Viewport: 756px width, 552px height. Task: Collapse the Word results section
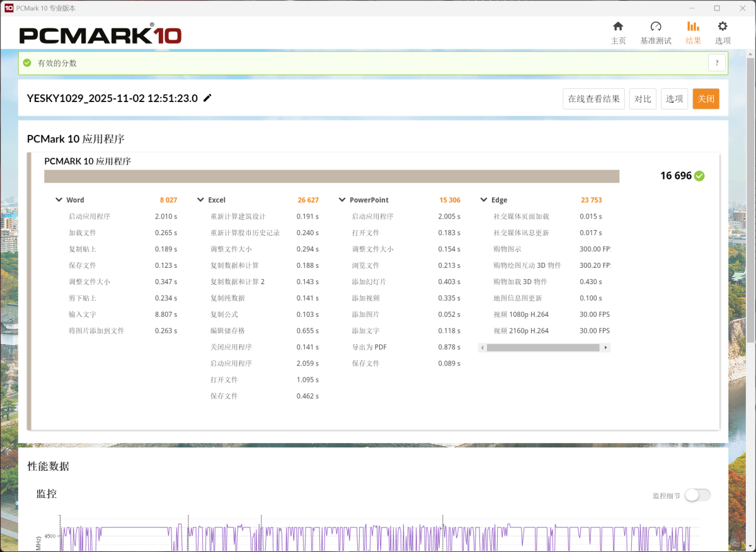[59, 200]
